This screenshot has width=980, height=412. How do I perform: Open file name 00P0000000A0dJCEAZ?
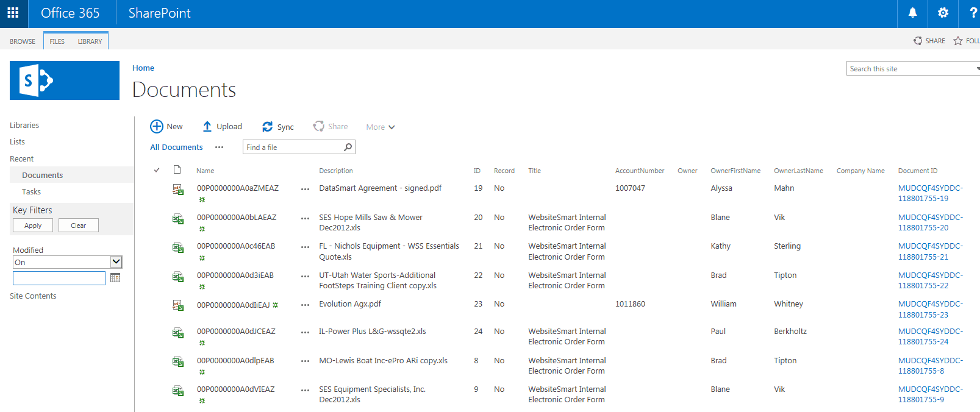[x=236, y=332]
